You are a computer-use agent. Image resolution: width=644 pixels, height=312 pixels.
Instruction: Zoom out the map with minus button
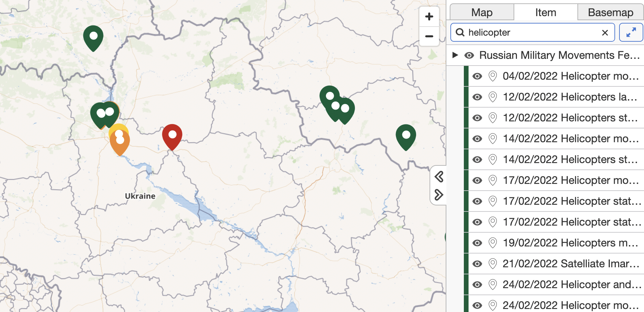point(429,36)
